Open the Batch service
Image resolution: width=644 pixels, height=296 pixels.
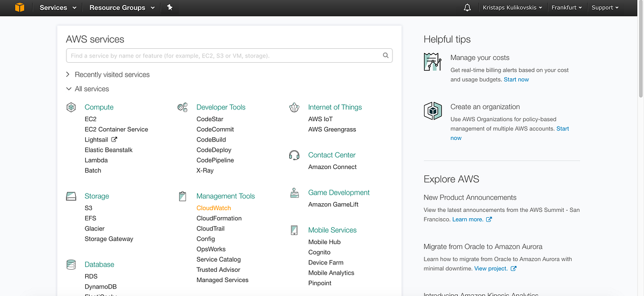coord(93,171)
